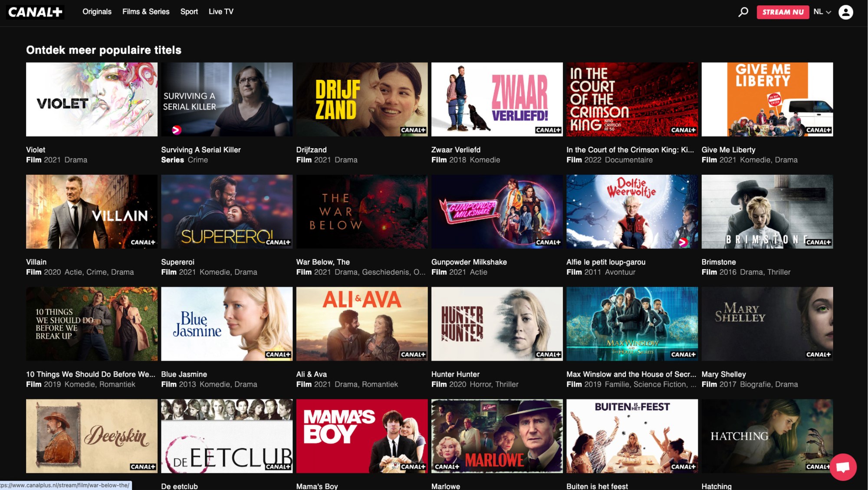The height and width of the screenshot is (490, 868).
Task: Open the Deerskin poster
Action: [x=92, y=436]
